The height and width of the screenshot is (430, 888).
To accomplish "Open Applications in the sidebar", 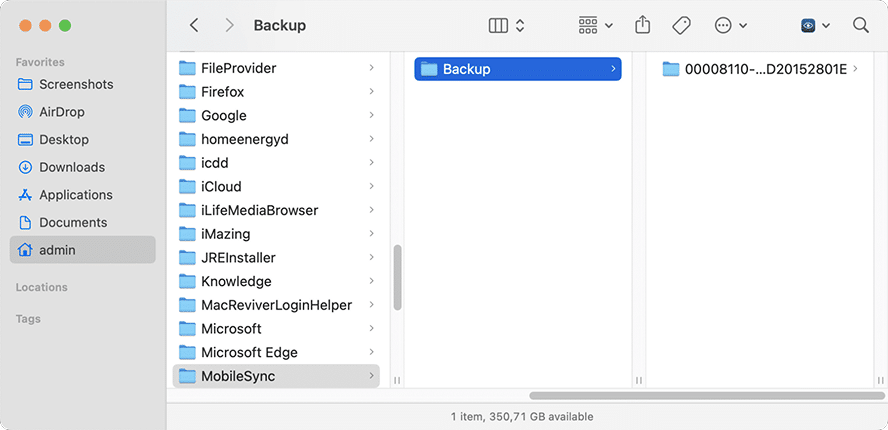I will 83,195.
